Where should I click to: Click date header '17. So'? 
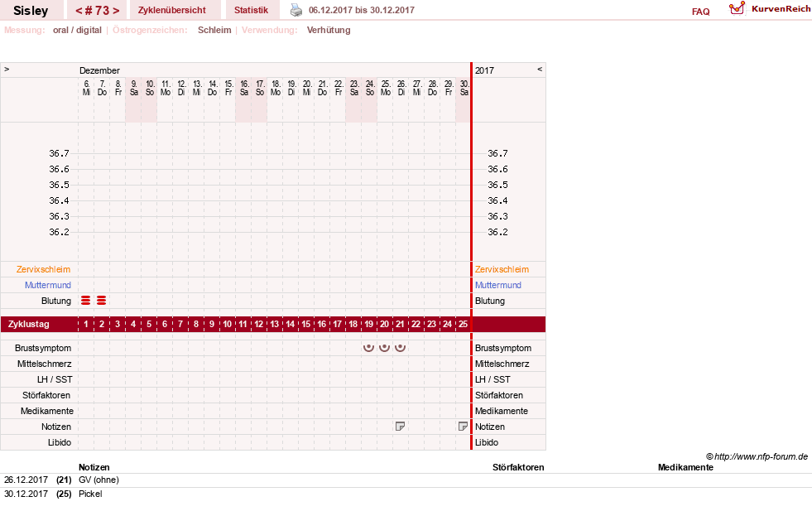(260, 88)
